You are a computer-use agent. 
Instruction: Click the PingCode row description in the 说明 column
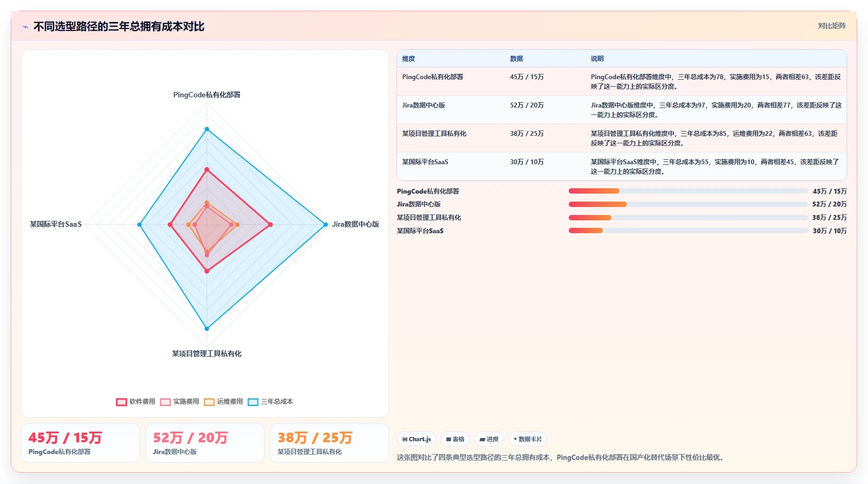[x=716, y=82]
